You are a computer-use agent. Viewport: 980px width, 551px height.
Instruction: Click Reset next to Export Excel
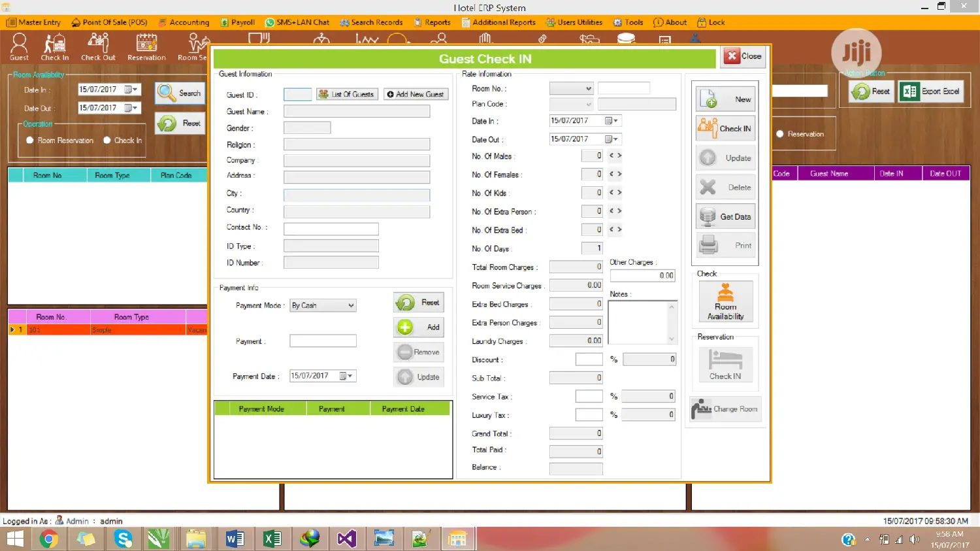(872, 92)
